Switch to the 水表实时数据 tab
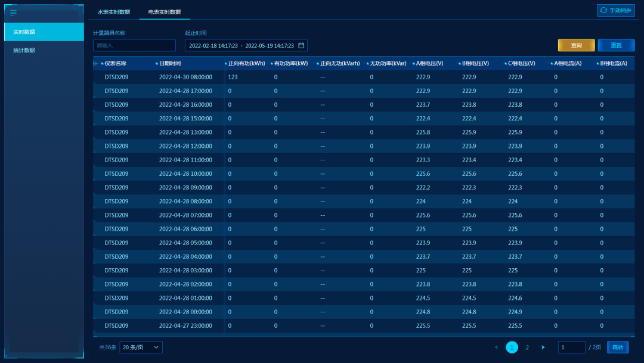644x363 pixels. (x=114, y=12)
